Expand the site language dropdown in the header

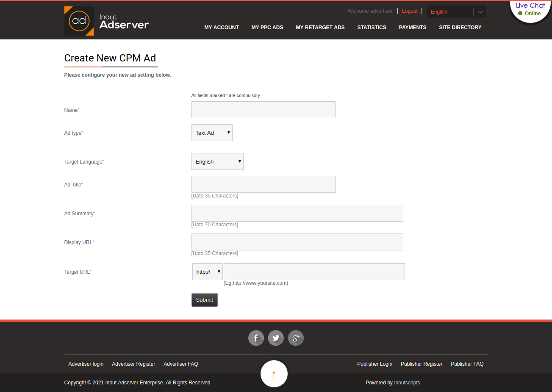[456, 12]
